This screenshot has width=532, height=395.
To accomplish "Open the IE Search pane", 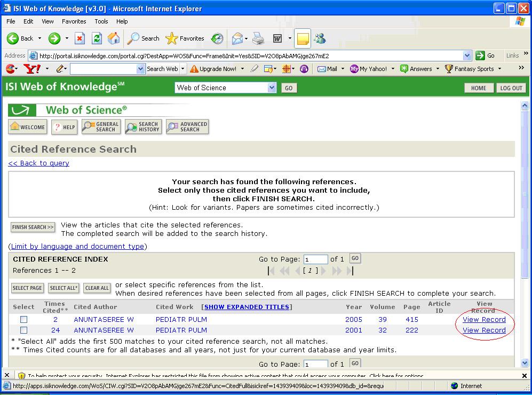I will click(143, 38).
